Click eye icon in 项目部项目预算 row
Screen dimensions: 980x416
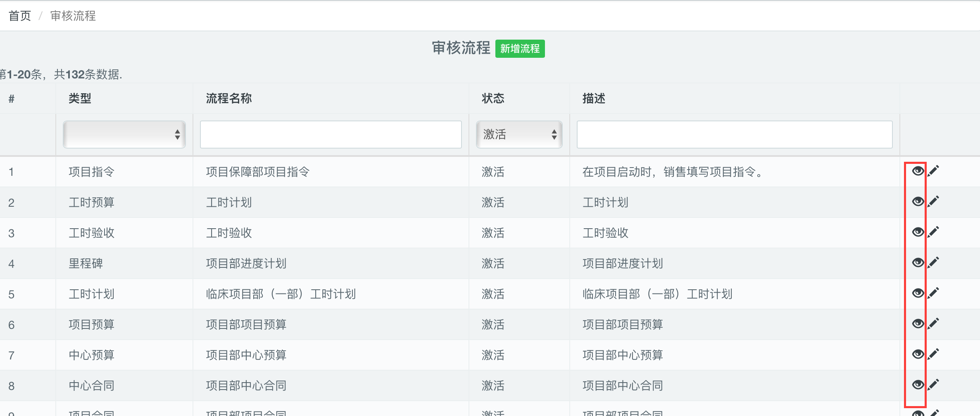[x=918, y=324]
